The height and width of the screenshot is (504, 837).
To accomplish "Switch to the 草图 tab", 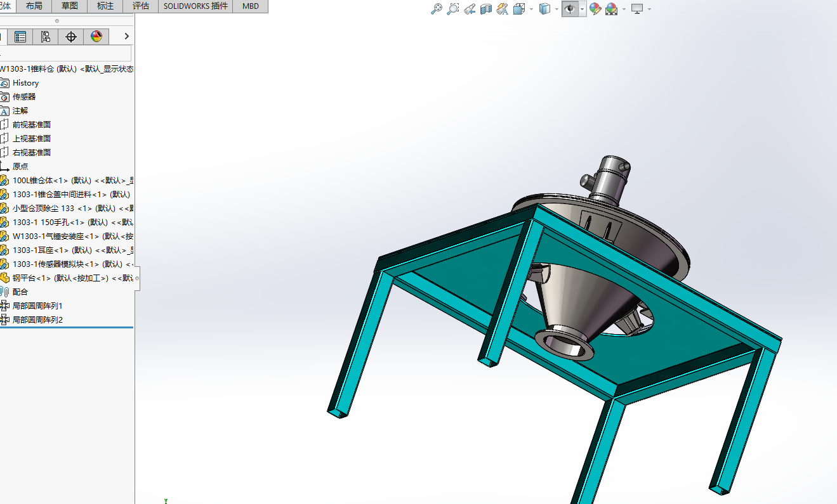I will (x=70, y=6).
